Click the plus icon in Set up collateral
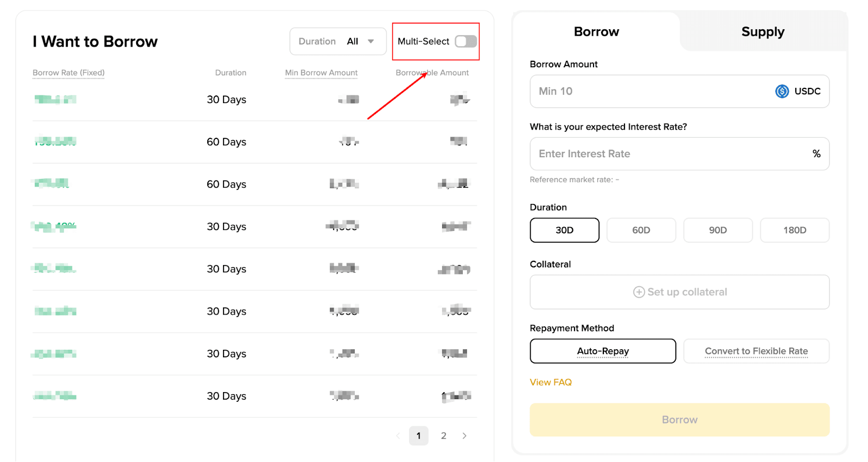 coord(639,292)
